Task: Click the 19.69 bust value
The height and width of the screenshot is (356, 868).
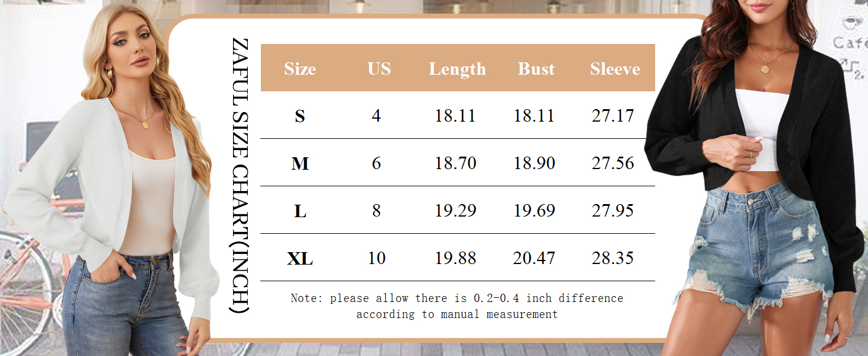Action: (534, 211)
